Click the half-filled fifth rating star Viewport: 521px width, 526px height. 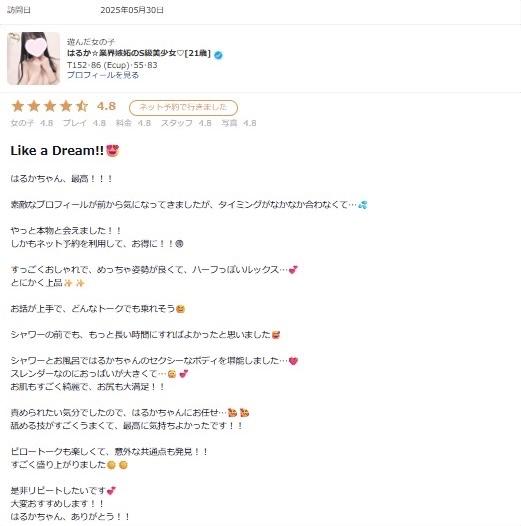click(x=82, y=106)
